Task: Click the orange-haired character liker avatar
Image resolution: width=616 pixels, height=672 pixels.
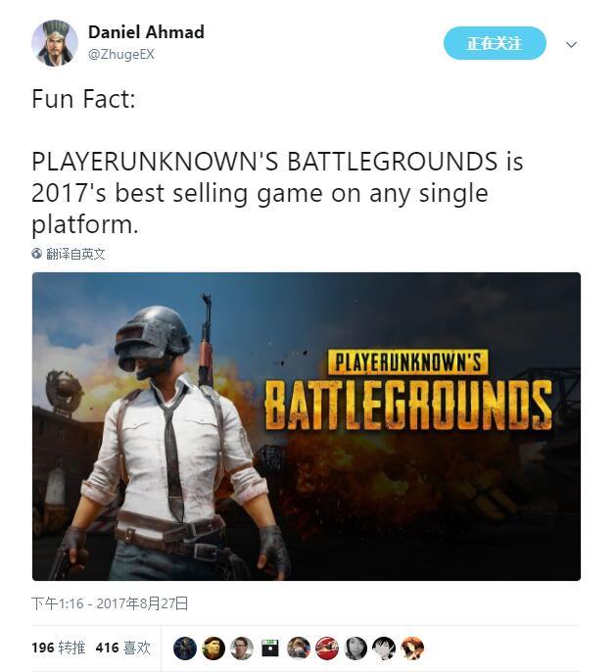Action: [x=412, y=648]
